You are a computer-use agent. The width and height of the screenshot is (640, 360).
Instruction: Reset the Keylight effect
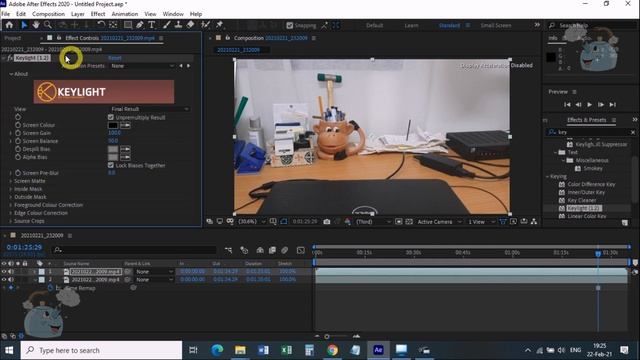115,58
